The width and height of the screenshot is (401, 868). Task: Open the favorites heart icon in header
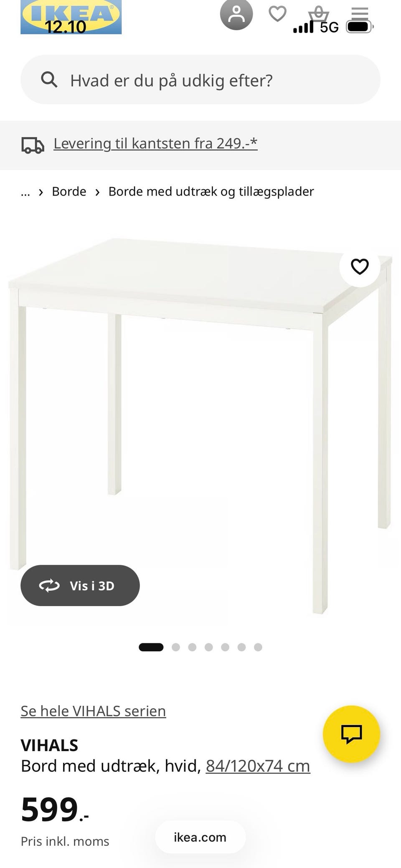pos(277,14)
